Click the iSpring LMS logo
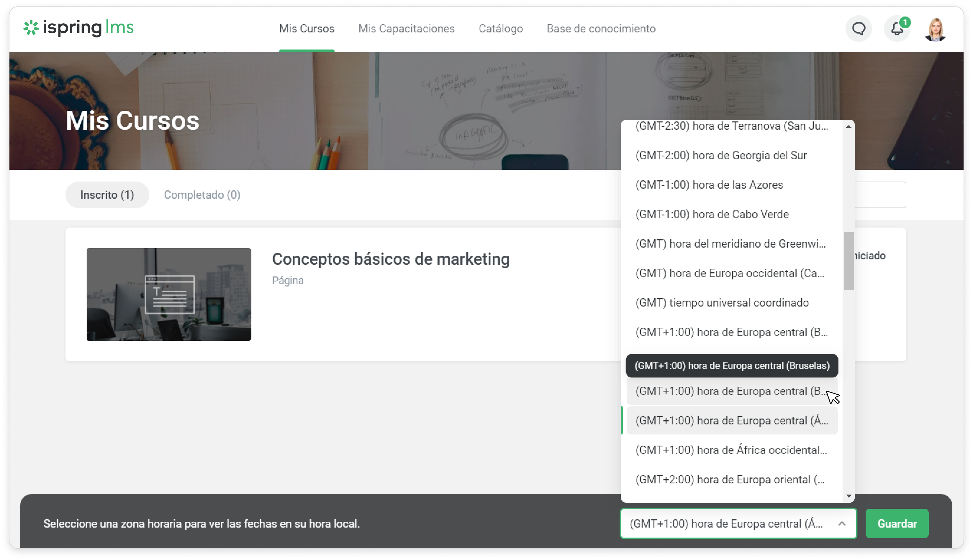 click(x=79, y=28)
